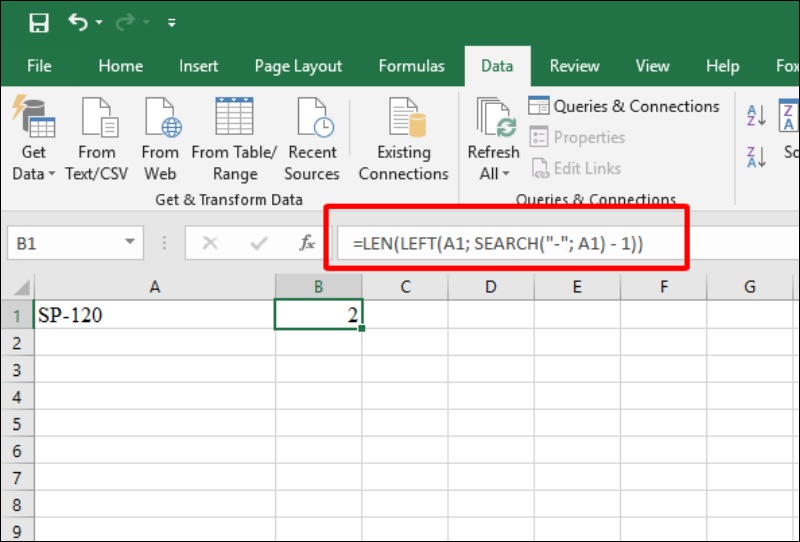Customize Quick Access Toolbar dropdown
Screen dimensions: 800x542
pos(172,22)
